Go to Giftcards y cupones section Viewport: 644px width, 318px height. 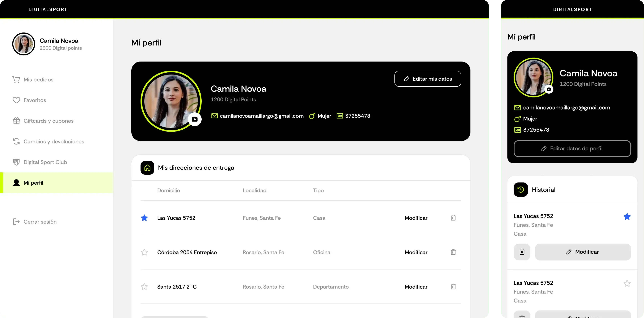(48, 121)
